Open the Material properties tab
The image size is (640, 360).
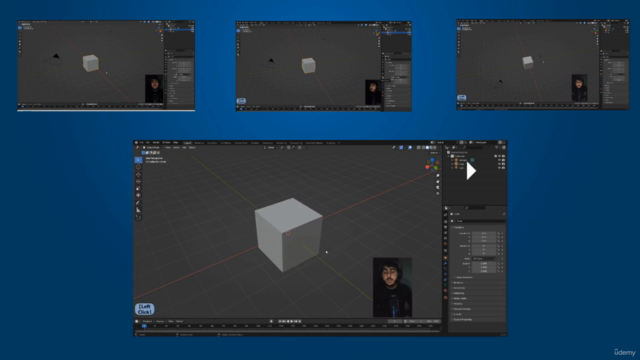(446, 291)
